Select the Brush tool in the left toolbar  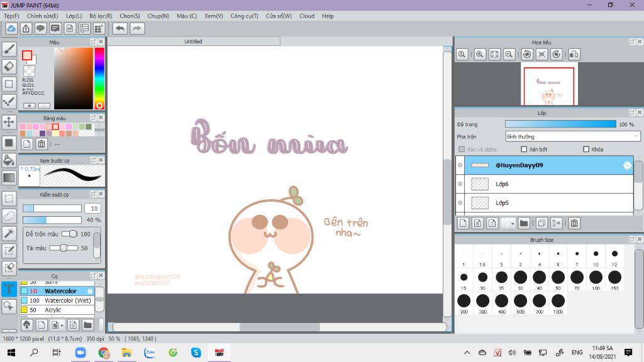tap(9, 49)
